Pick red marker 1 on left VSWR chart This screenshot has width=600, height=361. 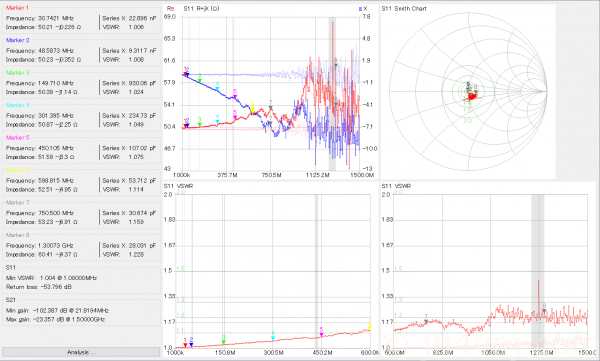185,345
